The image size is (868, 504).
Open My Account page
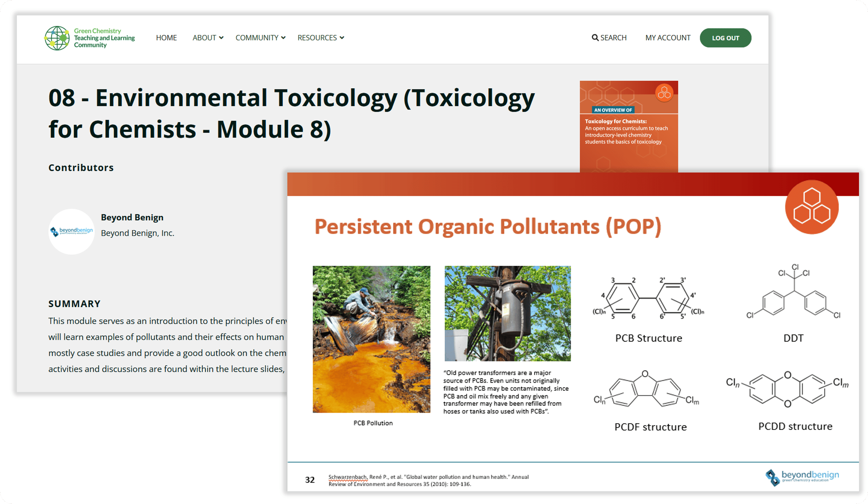point(668,38)
